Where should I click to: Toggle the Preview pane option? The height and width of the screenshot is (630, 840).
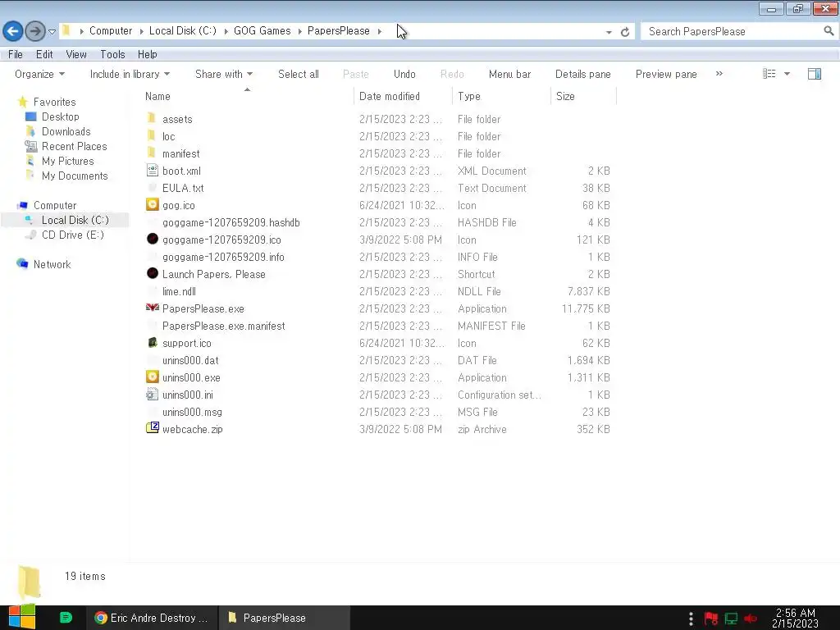coord(666,74)
